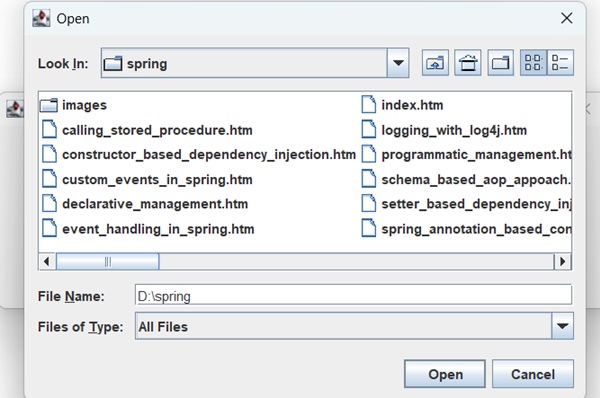Viewport: 600px width, 398px height.
Task: Click the All Files type combo box
Action: pyautogui.click(x=354, y=326)
